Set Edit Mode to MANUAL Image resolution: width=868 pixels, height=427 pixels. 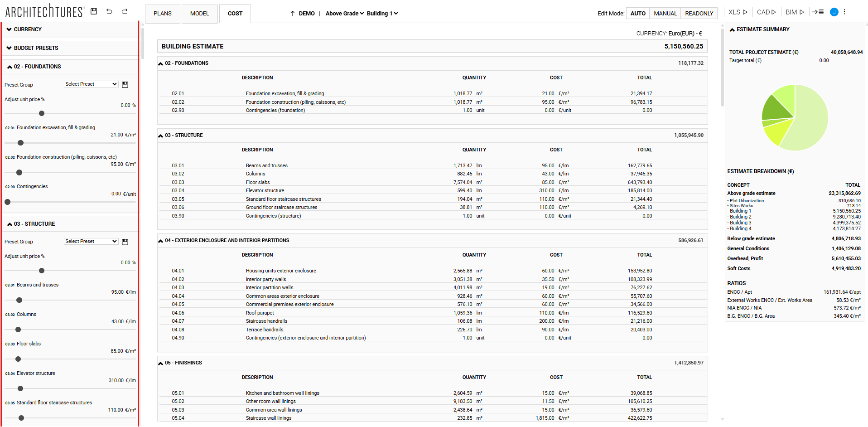click(x=665, y=13)
